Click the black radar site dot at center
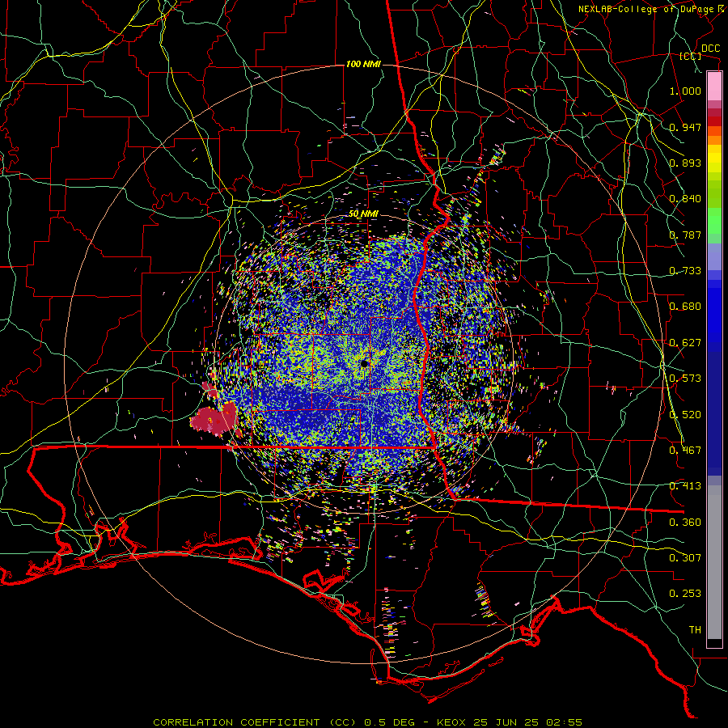This screenshot has width=728, height=728. (x=365, y=363)
